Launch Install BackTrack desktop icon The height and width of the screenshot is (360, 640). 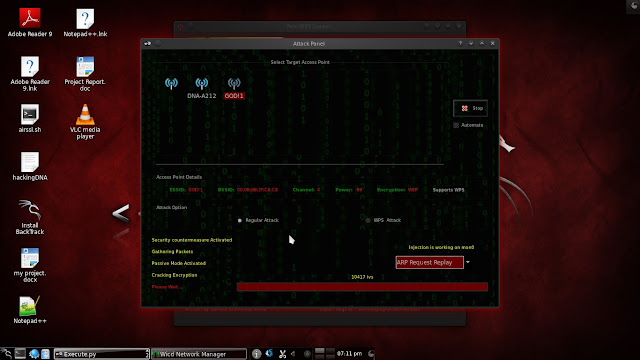click(x=30, y=217)
